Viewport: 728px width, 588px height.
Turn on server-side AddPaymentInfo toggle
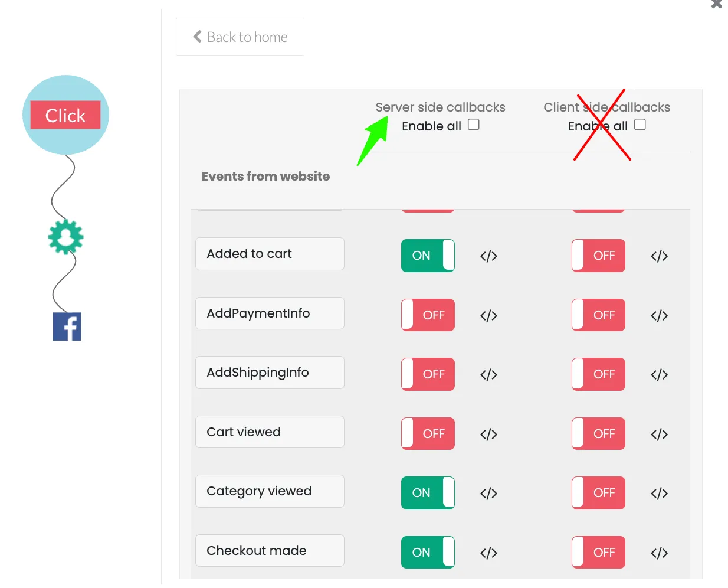click(428, 315)
